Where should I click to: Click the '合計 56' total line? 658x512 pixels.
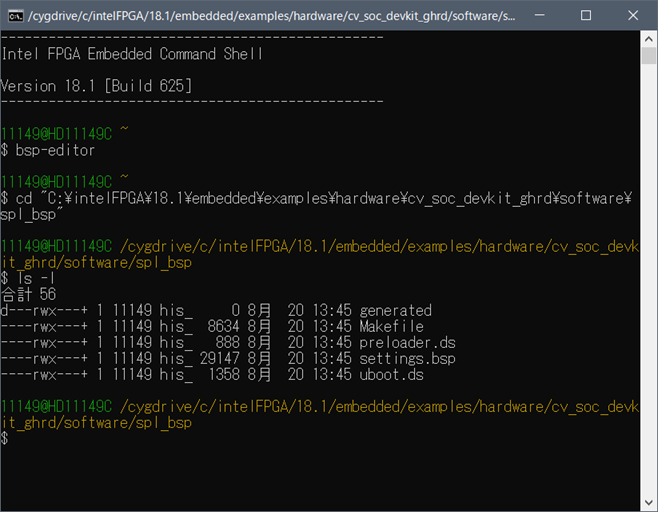[x=30, y=294]
